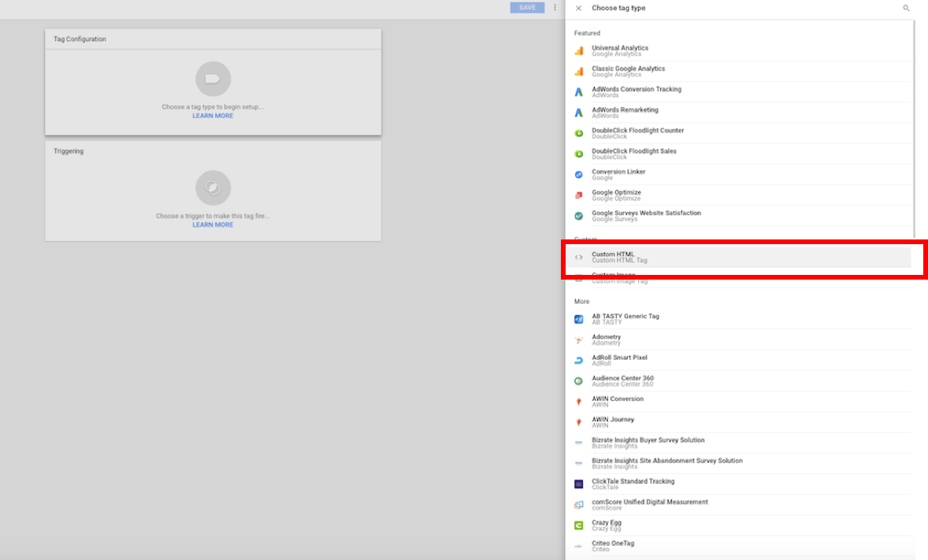Click the AB TASTY Generic Tag icon

click(x=579, y=319)
